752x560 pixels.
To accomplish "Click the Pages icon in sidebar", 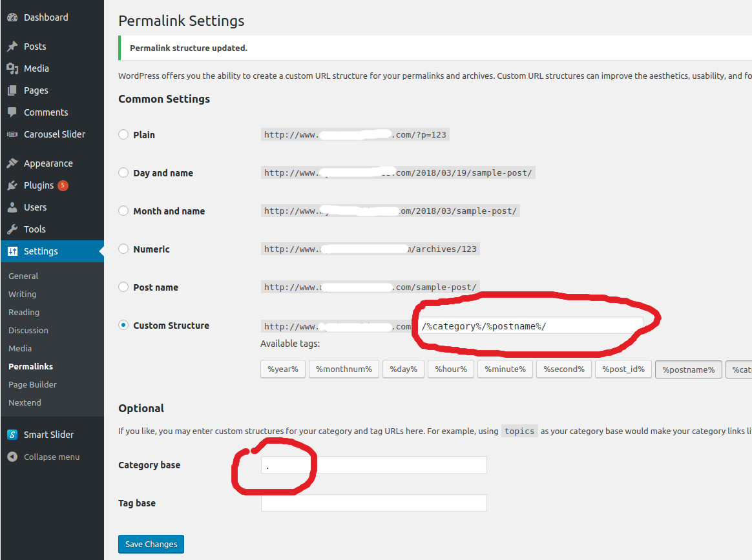I will click(x=13, y=90).
